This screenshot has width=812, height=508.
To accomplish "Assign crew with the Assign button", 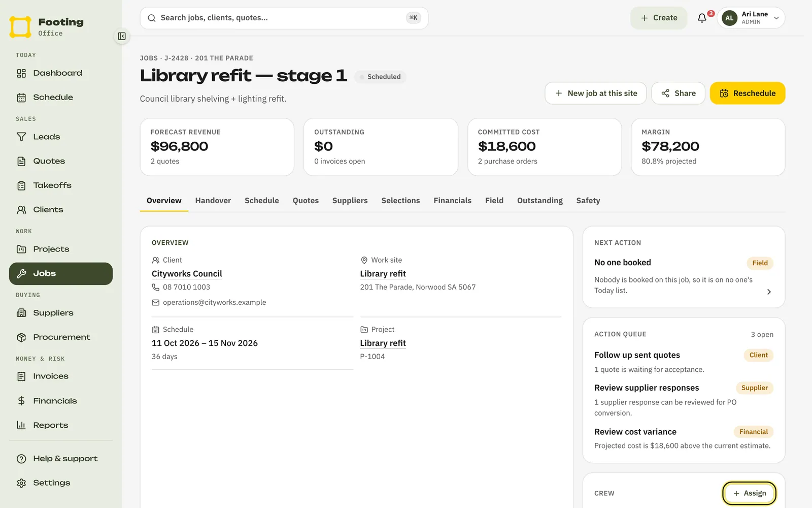I will 749,493.
